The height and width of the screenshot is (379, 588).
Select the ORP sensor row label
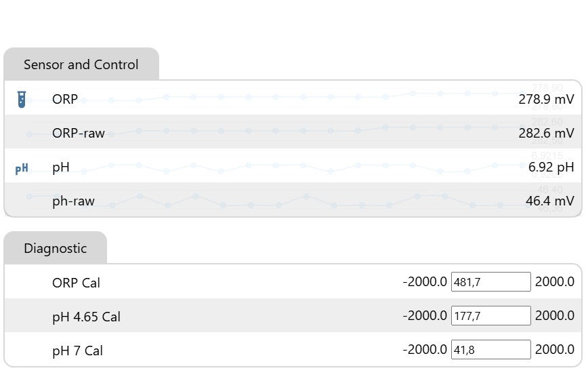coord(65,100)
